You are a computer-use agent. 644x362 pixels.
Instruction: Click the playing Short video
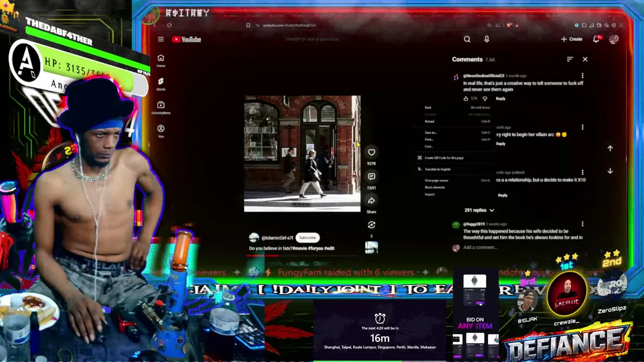(x=302, y=153)
